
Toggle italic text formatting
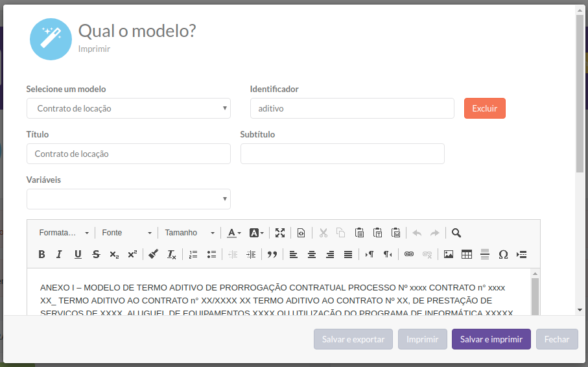click(x=59, y=254)
